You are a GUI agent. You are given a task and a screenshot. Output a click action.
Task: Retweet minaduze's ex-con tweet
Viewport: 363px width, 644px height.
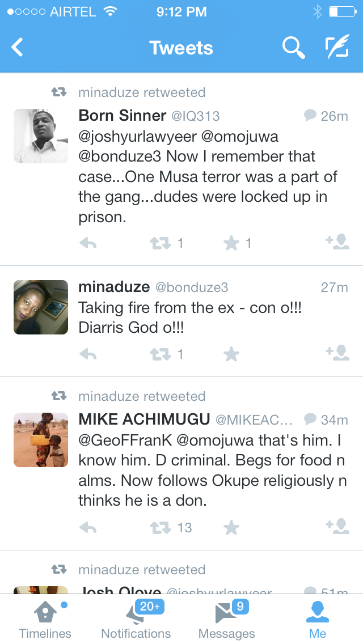pos(160,355)
